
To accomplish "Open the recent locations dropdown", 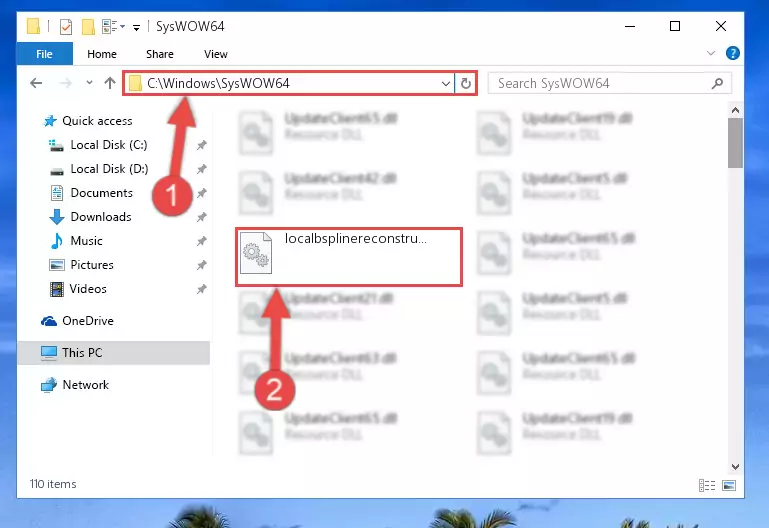I will tap(89, 82).
